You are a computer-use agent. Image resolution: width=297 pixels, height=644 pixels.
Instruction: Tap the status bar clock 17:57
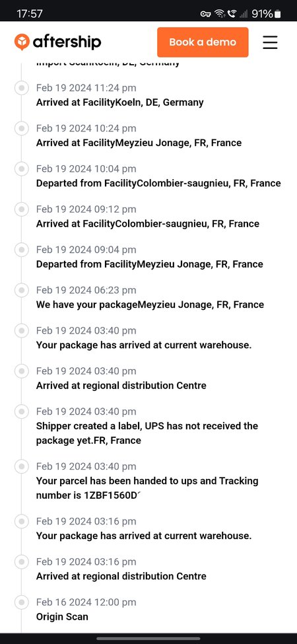point(30,14)
